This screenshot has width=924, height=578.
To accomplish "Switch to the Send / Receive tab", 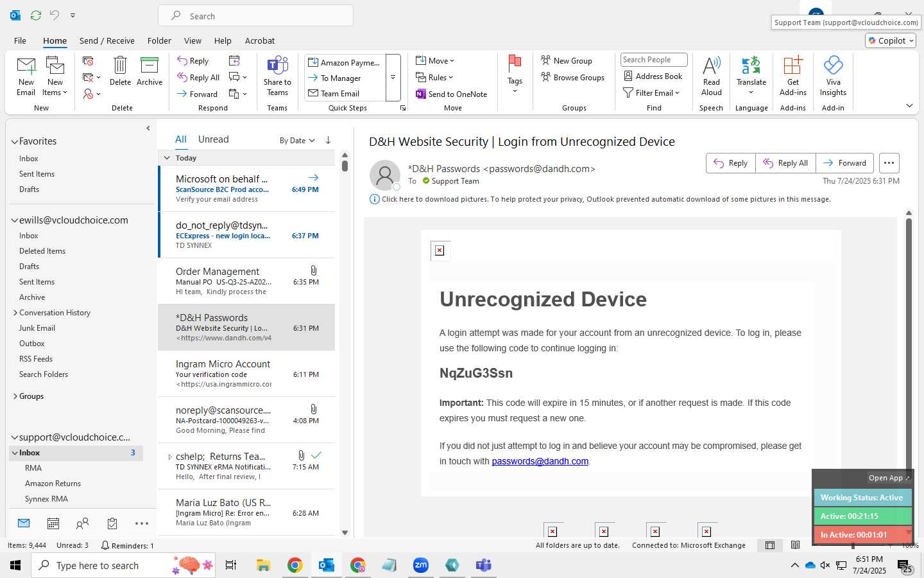I will (107, 40).
